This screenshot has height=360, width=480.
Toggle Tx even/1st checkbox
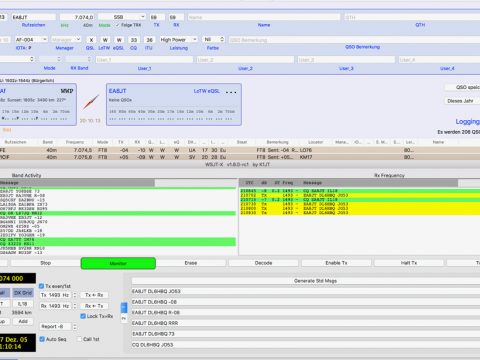[41, 286]
